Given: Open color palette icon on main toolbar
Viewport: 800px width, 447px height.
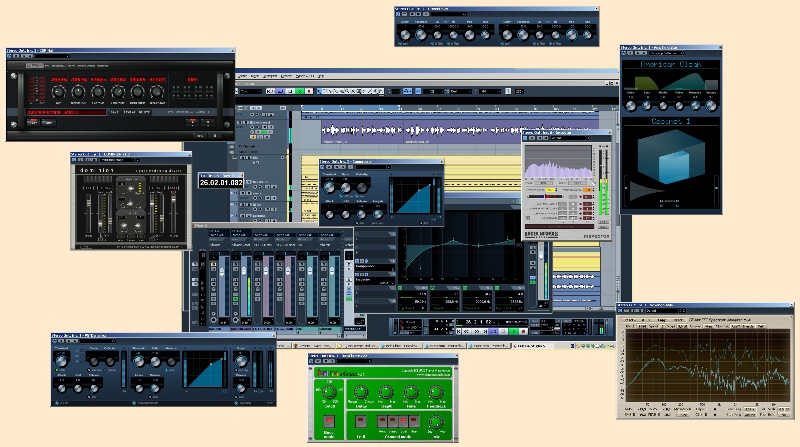Looking at the screenshot, I should (519, 91).
